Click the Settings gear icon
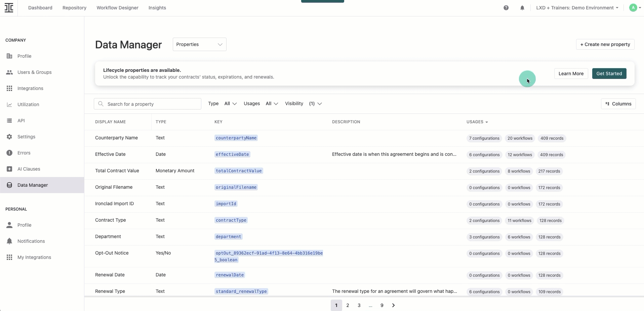The image size is (644, 311). pyautogui.click(x=9, y=137)
